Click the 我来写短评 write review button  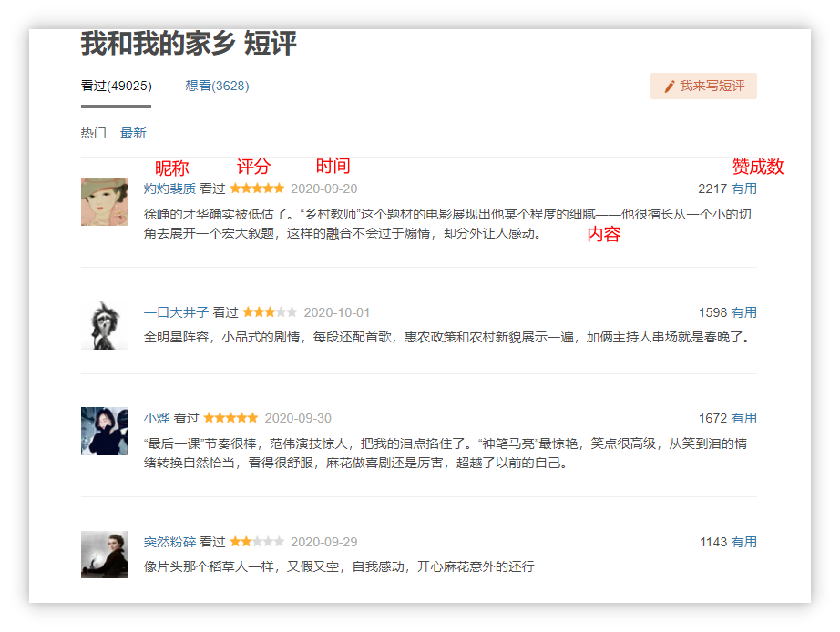click(703, 86)
